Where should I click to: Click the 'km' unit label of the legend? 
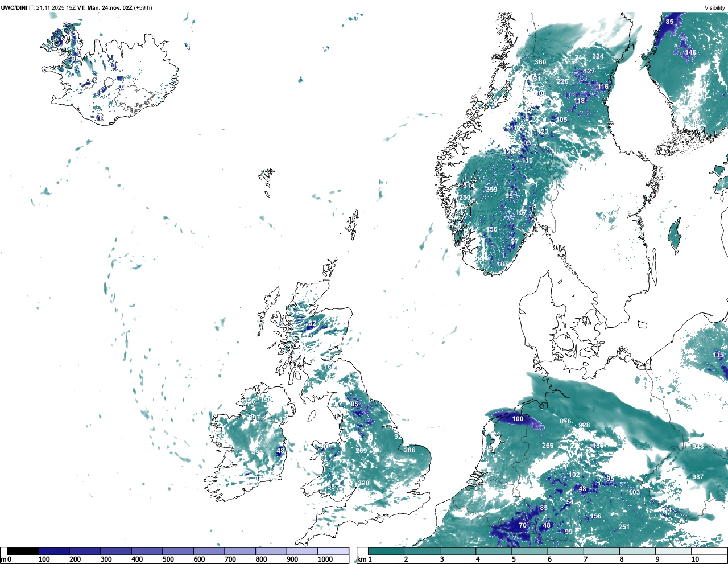[x=361, y=559]
